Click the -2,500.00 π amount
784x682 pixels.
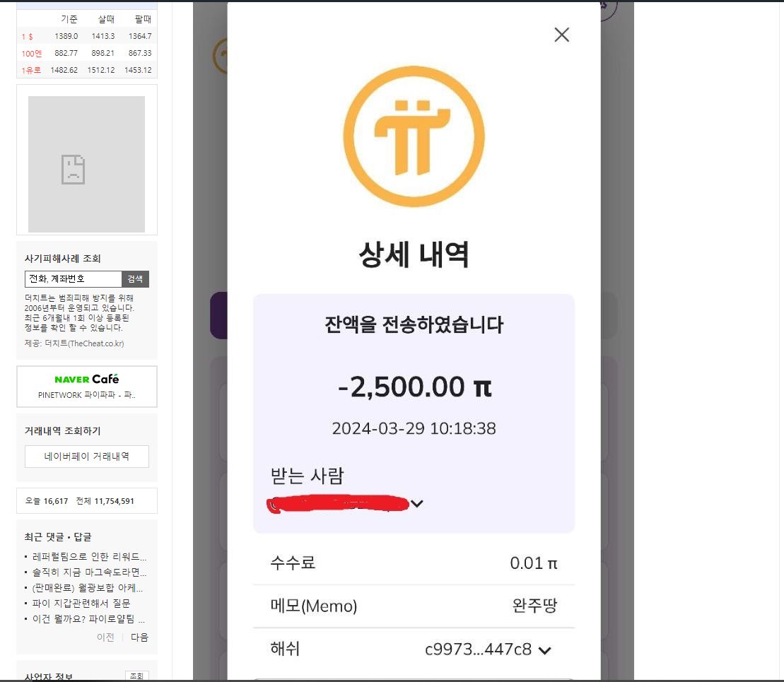tap(414, 387)
